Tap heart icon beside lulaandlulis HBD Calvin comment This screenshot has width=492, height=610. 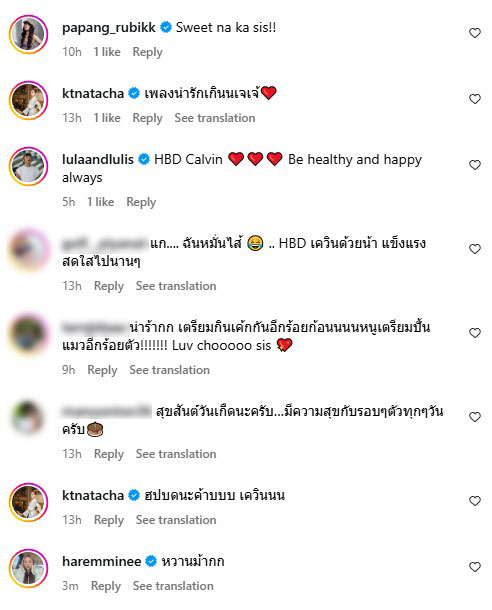click(474, 165)
